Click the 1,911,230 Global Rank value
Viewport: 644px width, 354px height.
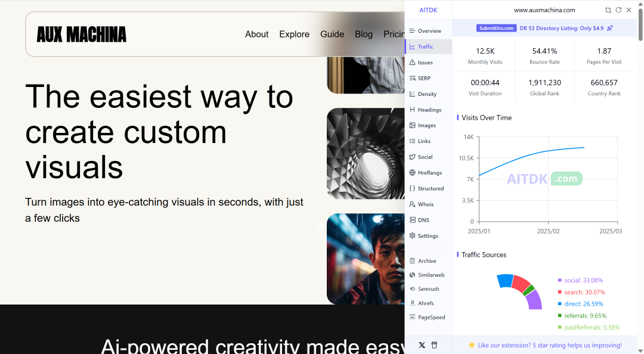tap(544, 83)
